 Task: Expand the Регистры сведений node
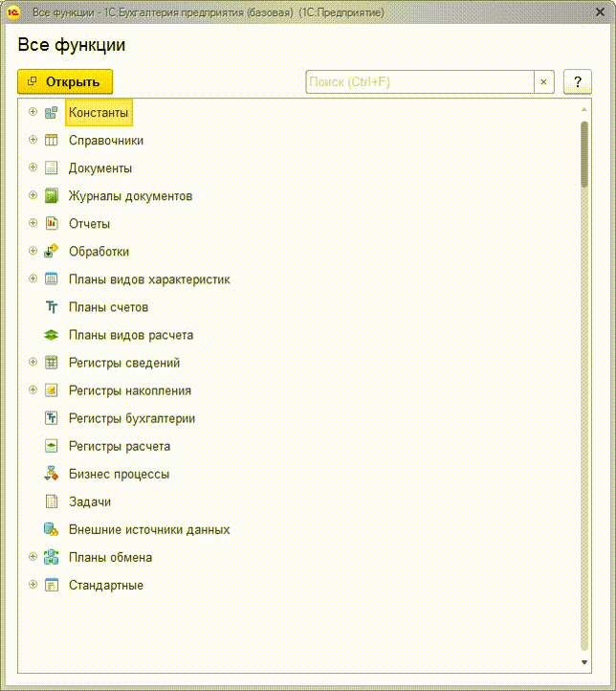tap(33, 362)
